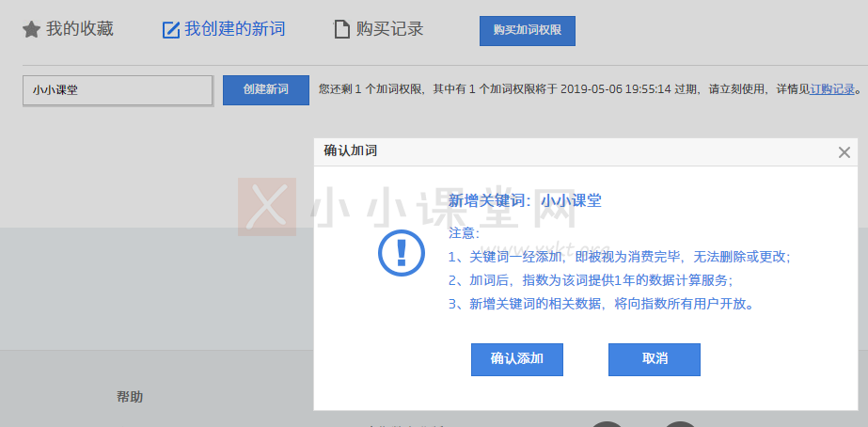Click the exclamation warning icon in dialog
The width and height of the screenshot is (868, 427).
(402, 253)
